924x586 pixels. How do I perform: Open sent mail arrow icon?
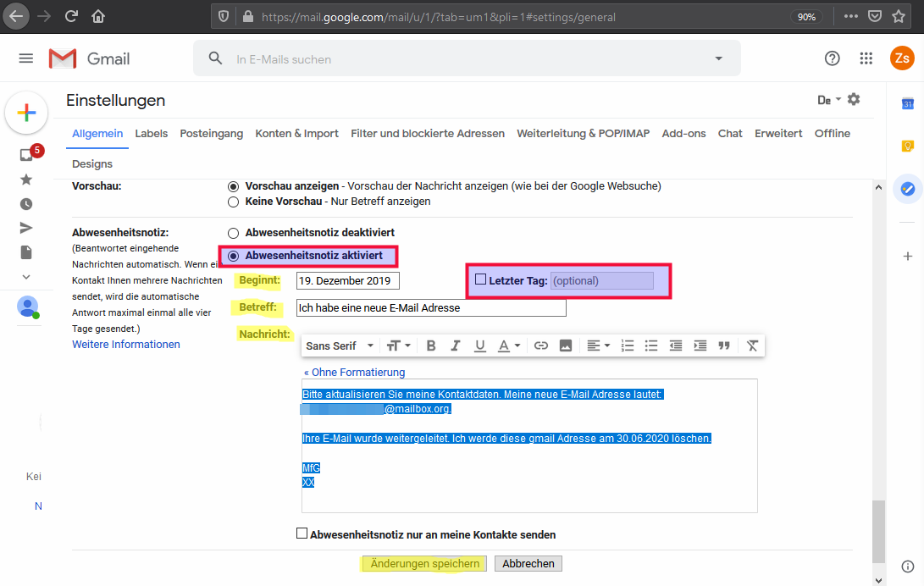pyautogui.click(x=26, y=228)
